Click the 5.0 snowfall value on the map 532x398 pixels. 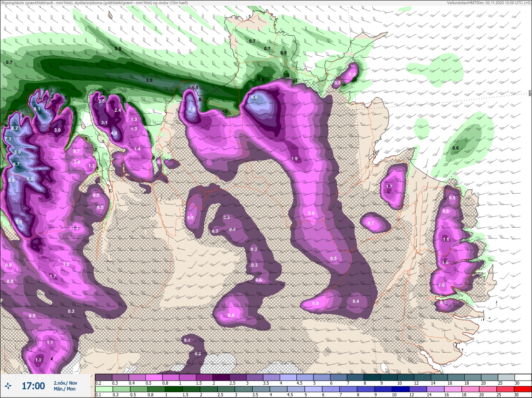coord(19,222)
